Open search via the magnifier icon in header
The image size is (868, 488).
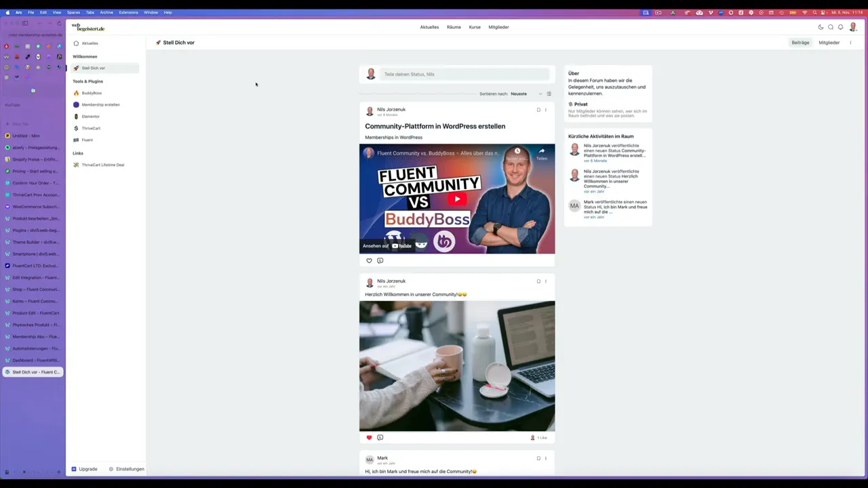(x=831, y=27)
